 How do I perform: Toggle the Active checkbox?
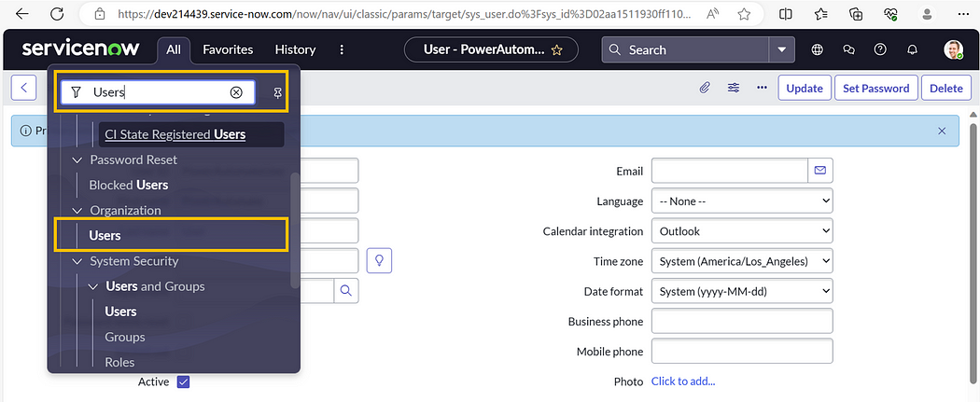[x=183, y=382]
